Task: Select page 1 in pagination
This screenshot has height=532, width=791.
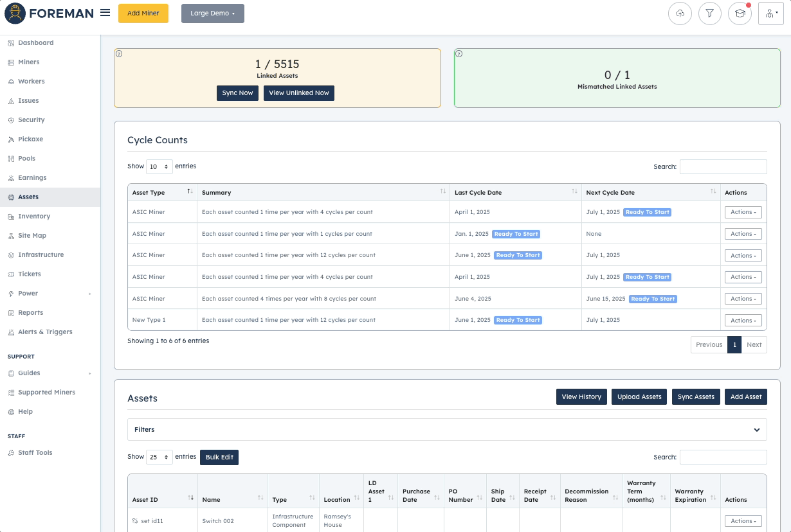Action: tap(734, 345)
